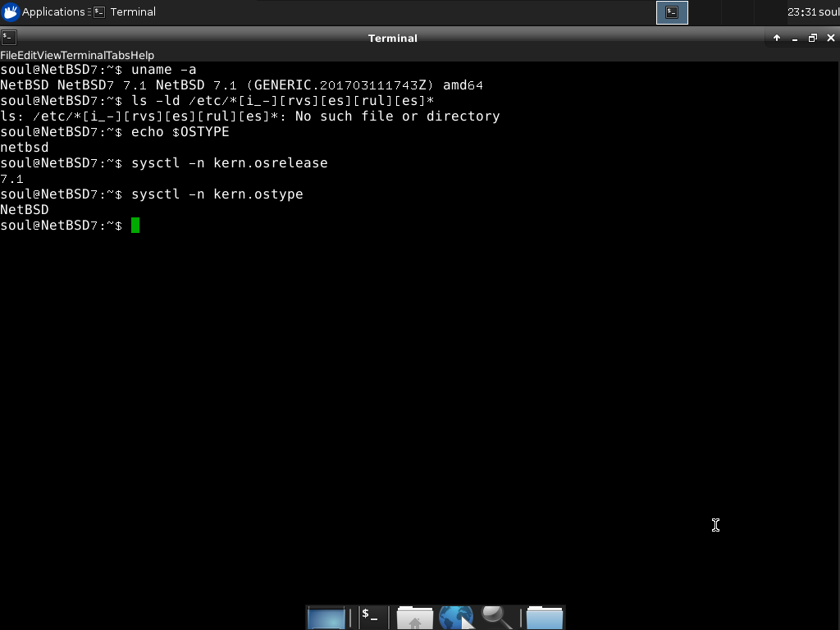Minimize the Terminal window
This screenshot has height=630, width=840.
tap(794, 38)
